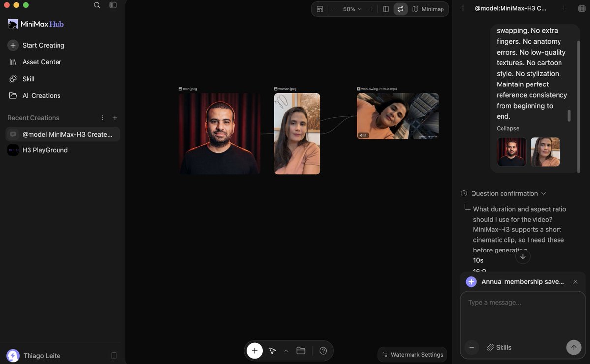Click the Recent Creations heading
Image resolution: width=590 pixels, height=364 pixels.
point(33,118)
